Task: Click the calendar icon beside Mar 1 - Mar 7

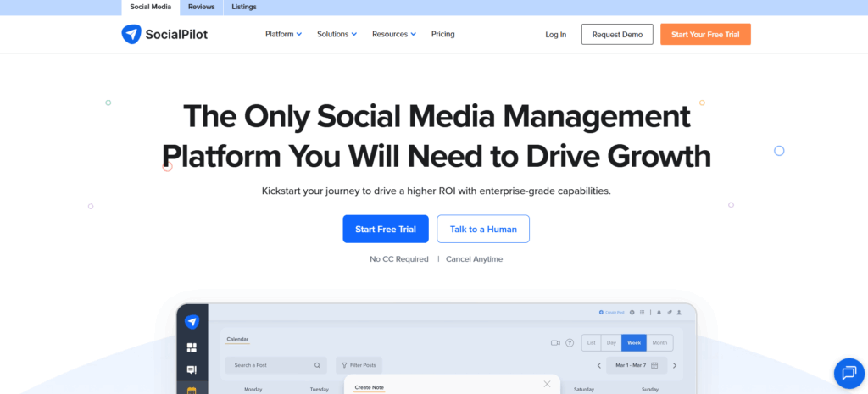Action: [654, 365]
